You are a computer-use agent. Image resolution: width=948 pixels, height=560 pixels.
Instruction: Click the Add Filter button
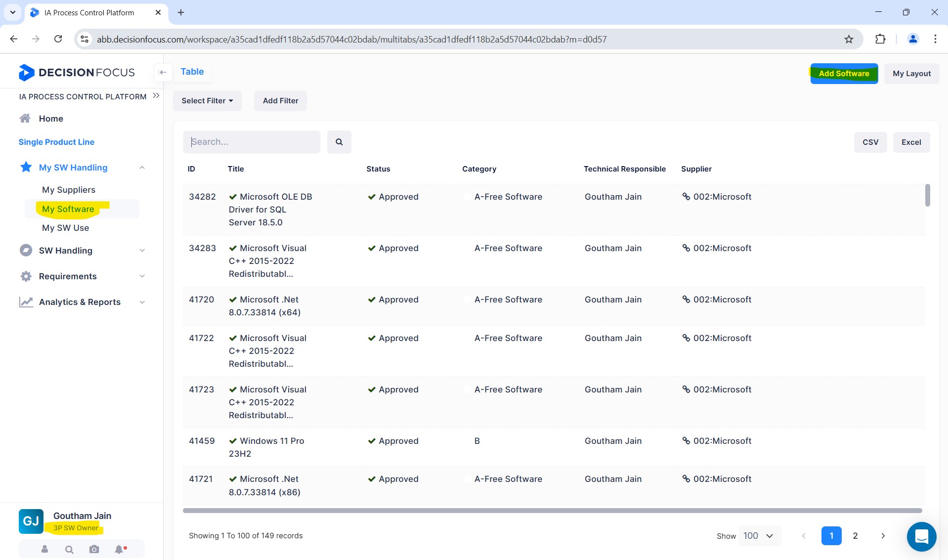(281, 101)
